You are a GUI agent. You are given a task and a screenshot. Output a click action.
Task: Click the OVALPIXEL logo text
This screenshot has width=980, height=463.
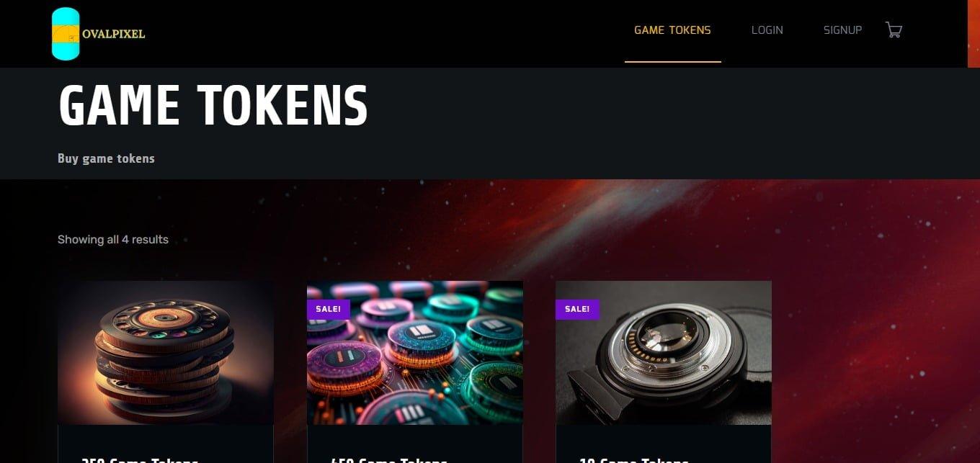point(113,34)
